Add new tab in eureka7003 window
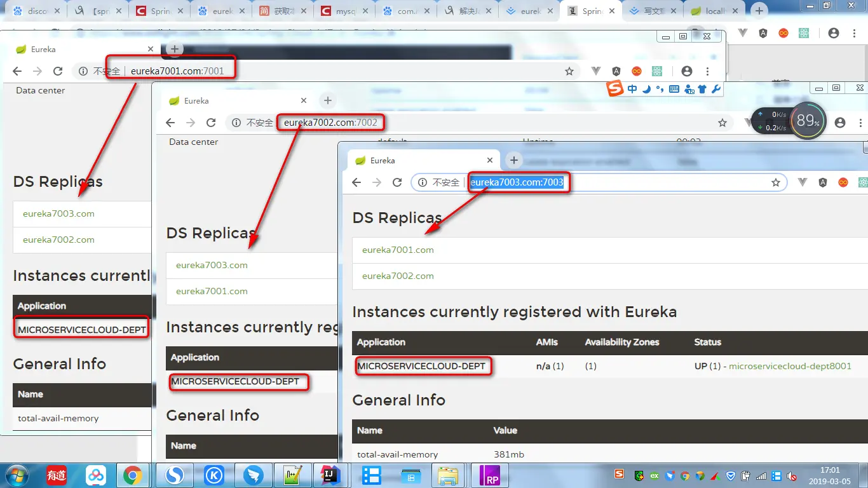The height and width of the screenshot is (488, 868). click(x=514, y=160)
